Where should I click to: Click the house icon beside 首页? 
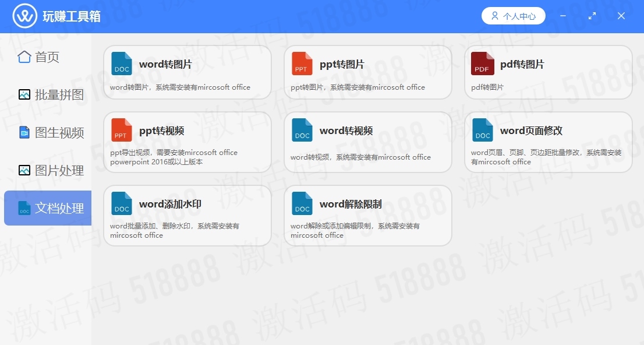tap(24, 57)
